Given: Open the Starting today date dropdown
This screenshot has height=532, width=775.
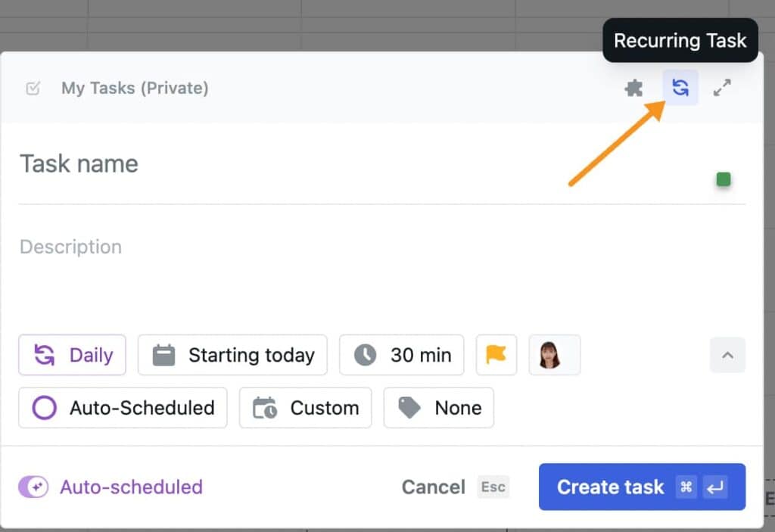Looking at the screenshot, I should 232,355.
